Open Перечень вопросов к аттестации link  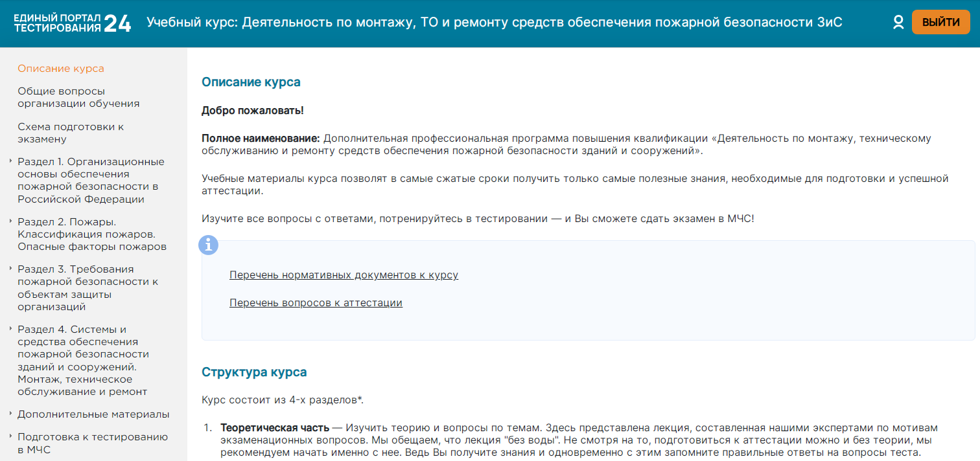coord(316,303)
